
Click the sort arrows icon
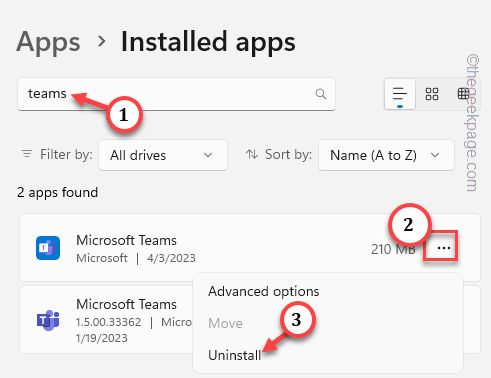tap(252, 155)
